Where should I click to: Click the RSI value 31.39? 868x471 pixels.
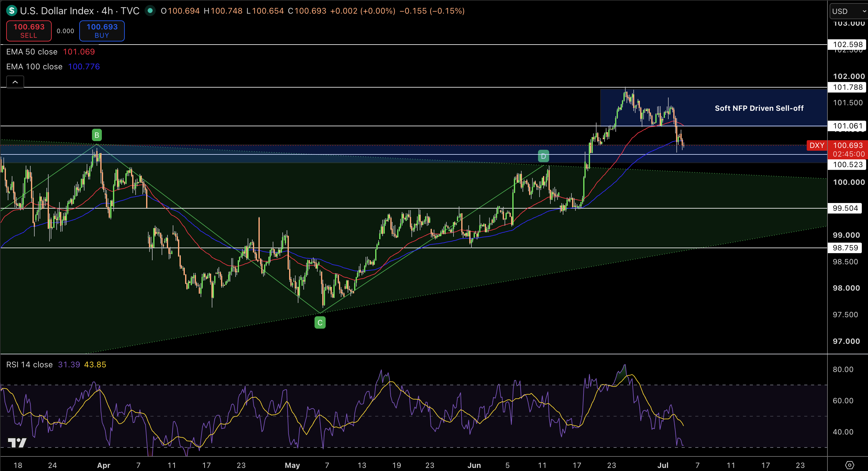[69, 365]
